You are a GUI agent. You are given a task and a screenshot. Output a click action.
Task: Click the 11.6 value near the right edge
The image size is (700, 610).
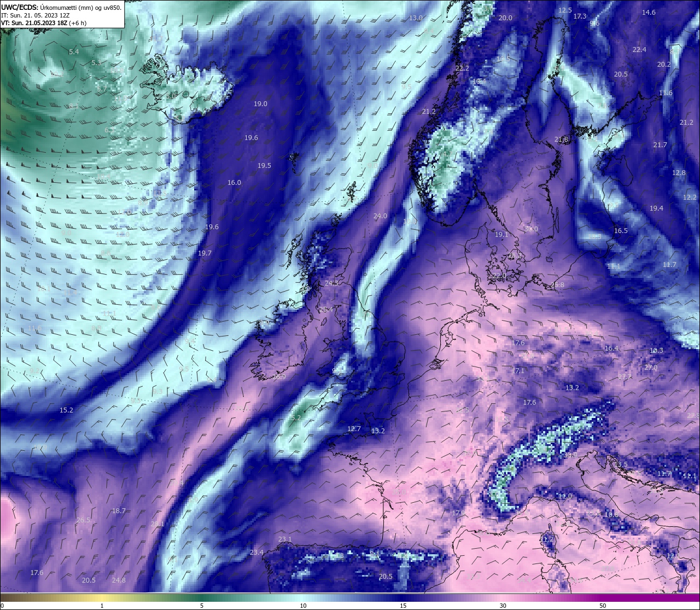666,92
